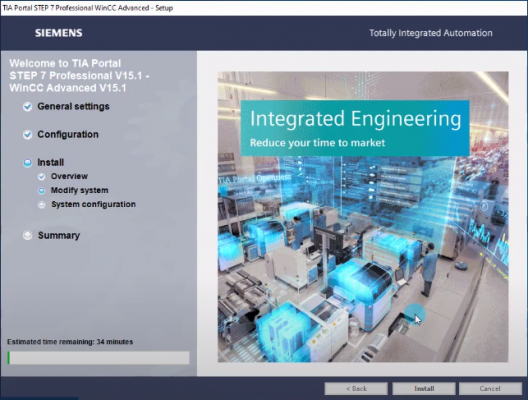Select the Install step label
This screenshot has width=528, height=400.
[51, 162]
